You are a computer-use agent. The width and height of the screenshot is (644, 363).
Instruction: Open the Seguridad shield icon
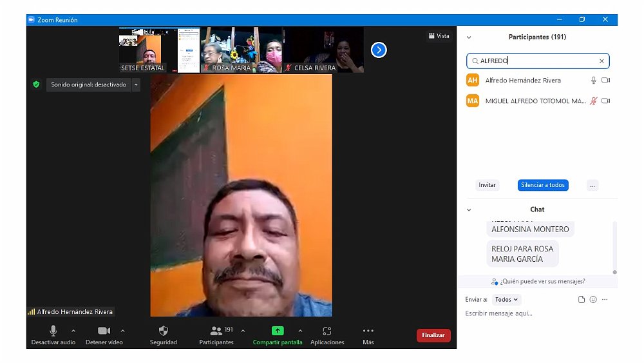pyautogui.click(x=164, y=331)
